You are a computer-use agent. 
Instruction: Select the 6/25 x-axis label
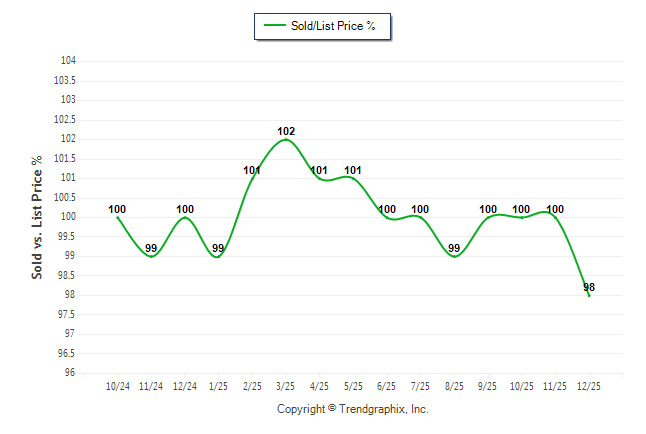[x=387, y=385]
